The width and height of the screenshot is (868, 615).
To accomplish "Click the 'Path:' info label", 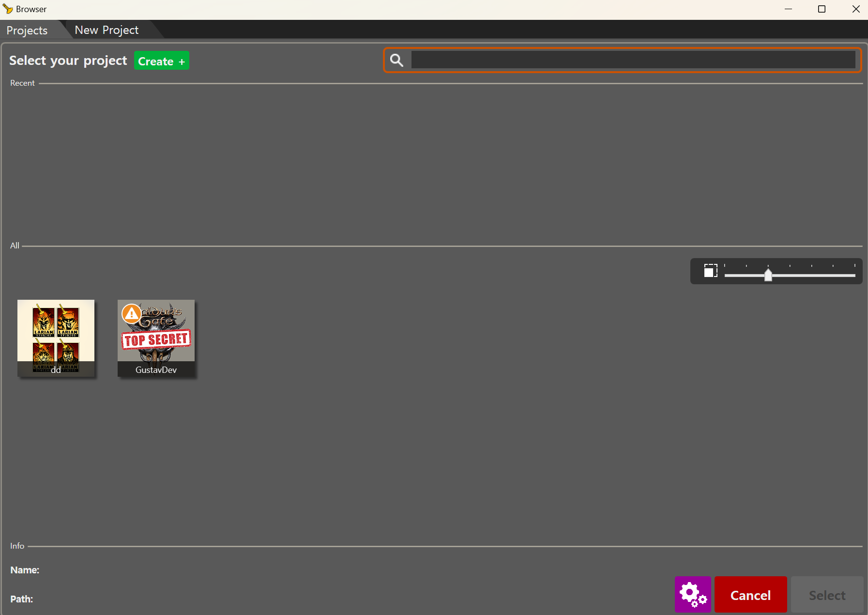I will click(x=22, y=599).
